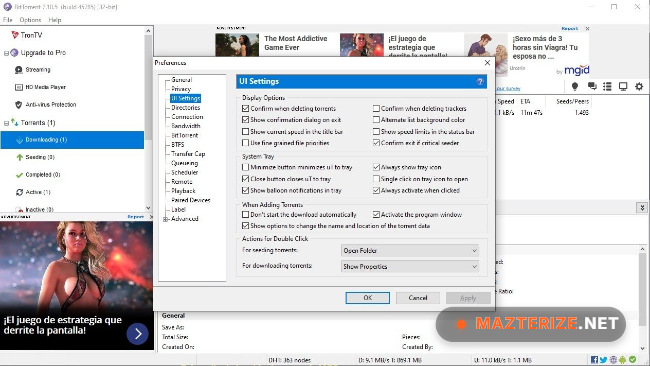Show Seeding (0) torrents
650x366 pixels.
[x=35, y=157]
